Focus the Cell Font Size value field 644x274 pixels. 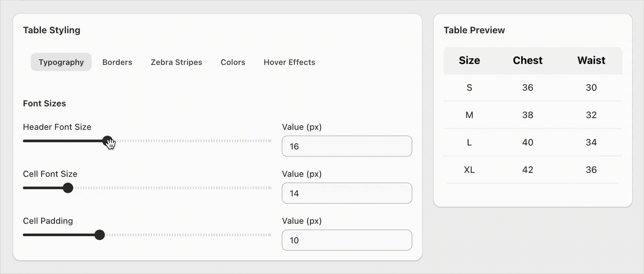pos(347,193)
